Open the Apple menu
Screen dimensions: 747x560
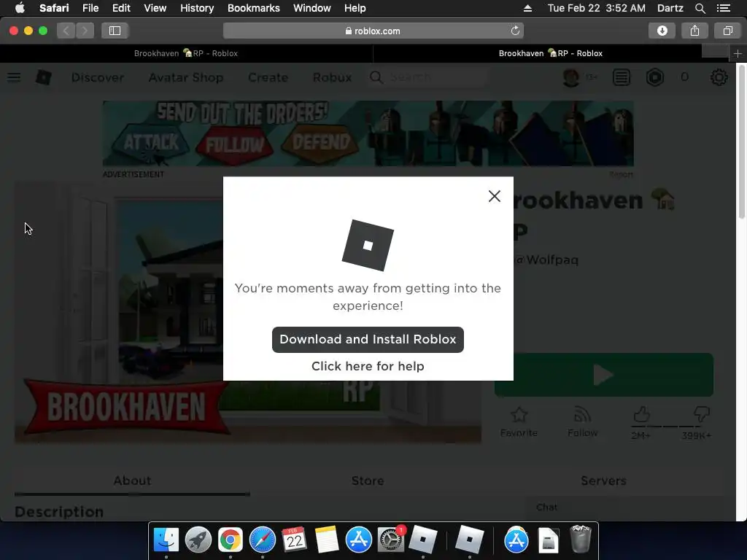(20, 8)
